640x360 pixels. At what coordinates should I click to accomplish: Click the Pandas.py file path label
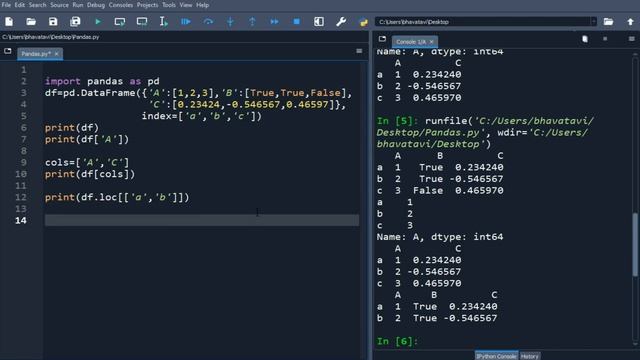(51, 37)
